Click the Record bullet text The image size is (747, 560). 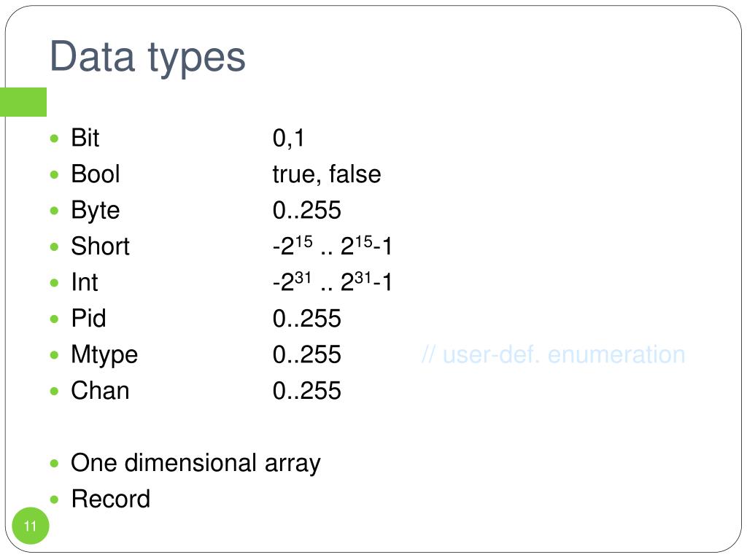(x=111, y=499)
